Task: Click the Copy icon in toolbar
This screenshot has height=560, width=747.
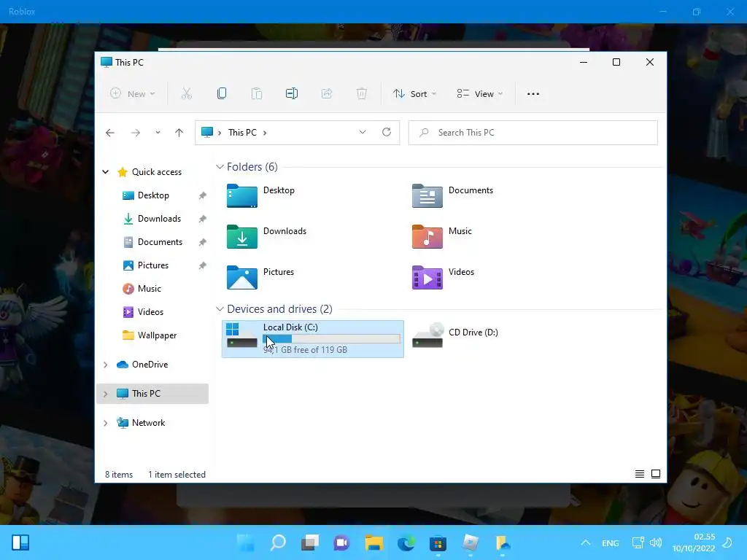Action: coord(222,94)
